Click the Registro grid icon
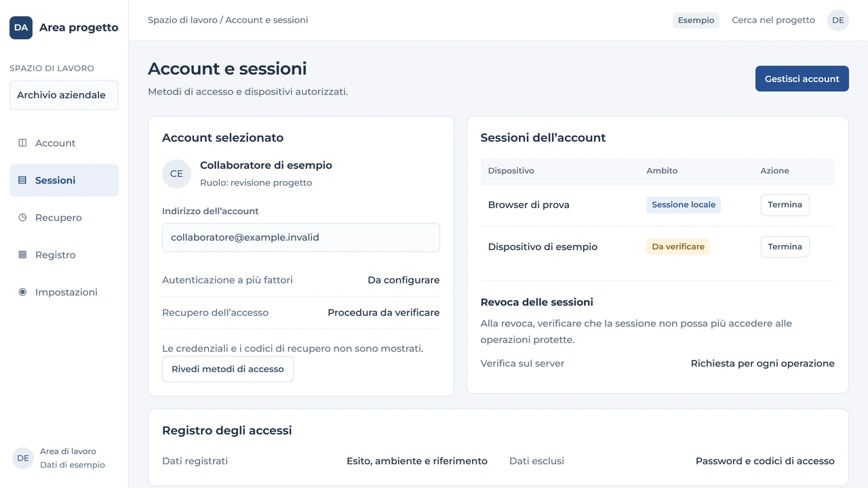Viewport: 868px width, 488px height. coord(22,255)
